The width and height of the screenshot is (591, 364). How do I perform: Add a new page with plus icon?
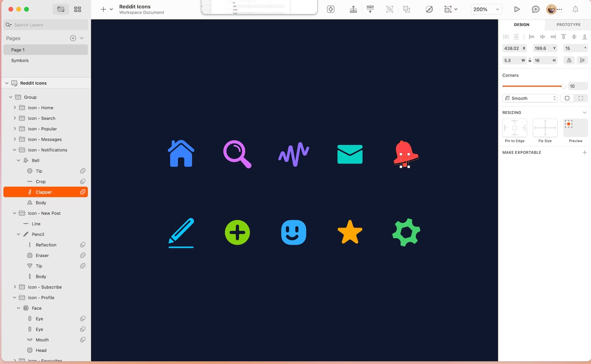pyautogui.click(x=73, y=38)
